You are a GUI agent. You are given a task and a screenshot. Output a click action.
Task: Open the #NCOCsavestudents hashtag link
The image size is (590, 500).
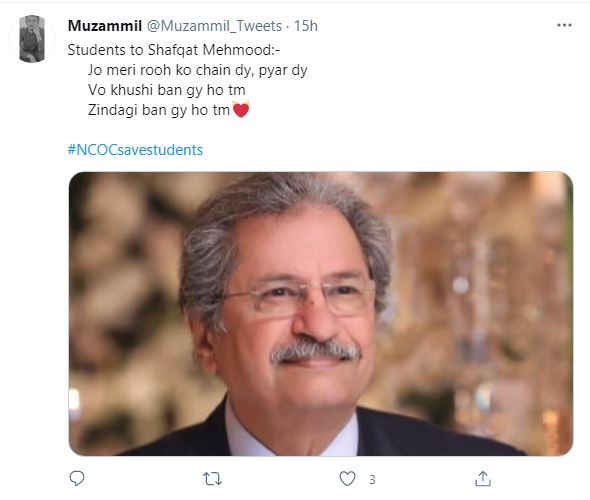coord(135,150)
